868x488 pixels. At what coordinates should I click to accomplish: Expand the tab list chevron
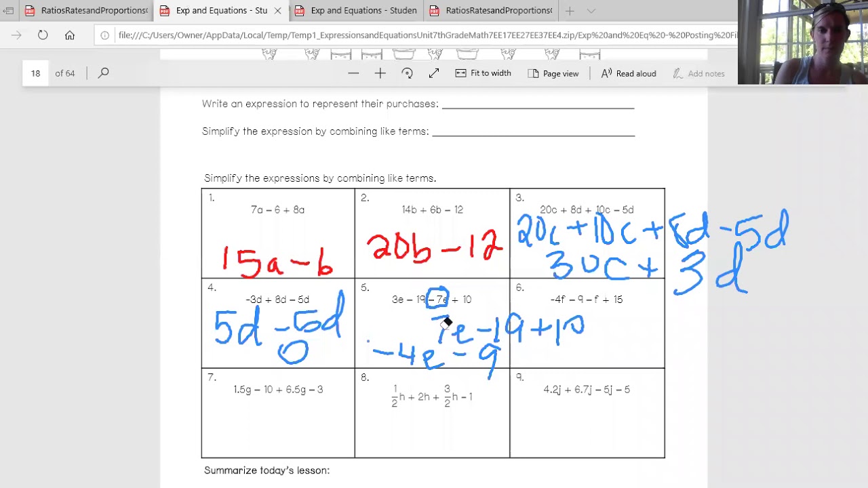coord(591,11)
